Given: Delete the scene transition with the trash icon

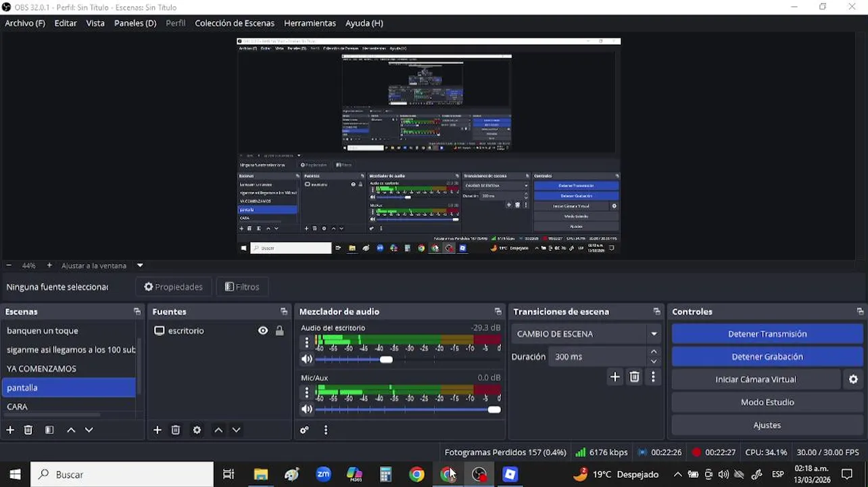Looking at the screenshot, I should 634,377.
